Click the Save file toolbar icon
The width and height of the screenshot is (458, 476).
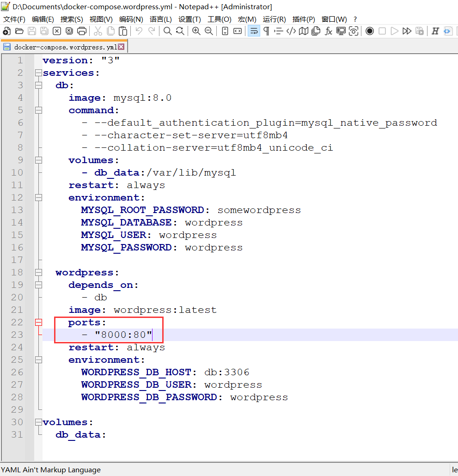click(32, 31)
